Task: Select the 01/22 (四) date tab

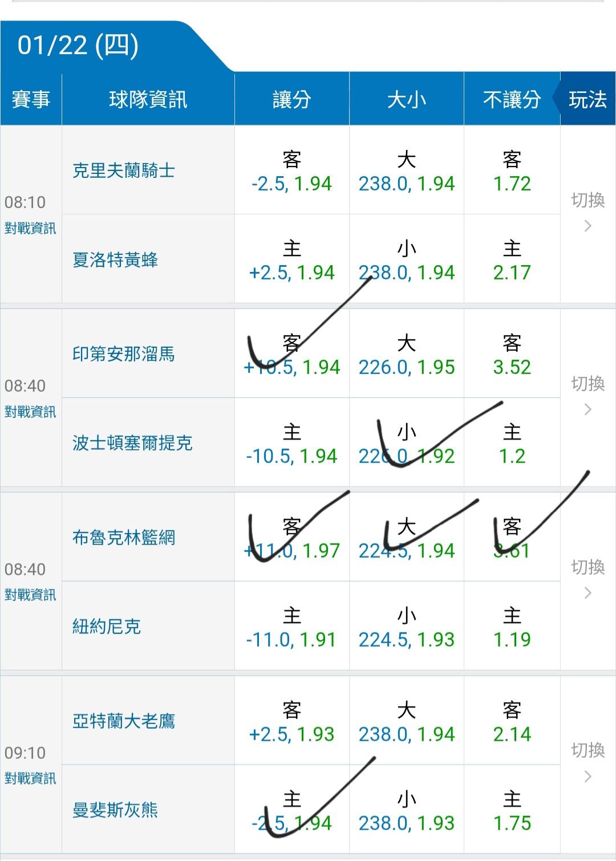Action: pos(78,46)
